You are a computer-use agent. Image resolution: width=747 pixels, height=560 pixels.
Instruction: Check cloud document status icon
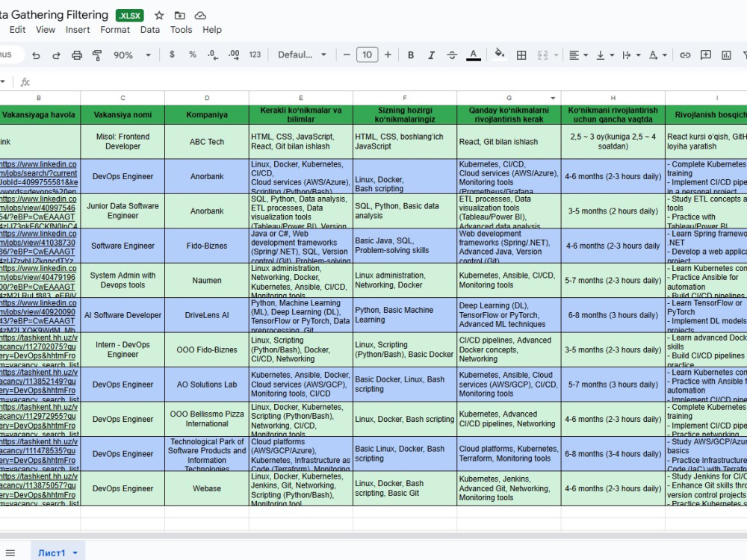pyautogui.click(x=200, y=16)
